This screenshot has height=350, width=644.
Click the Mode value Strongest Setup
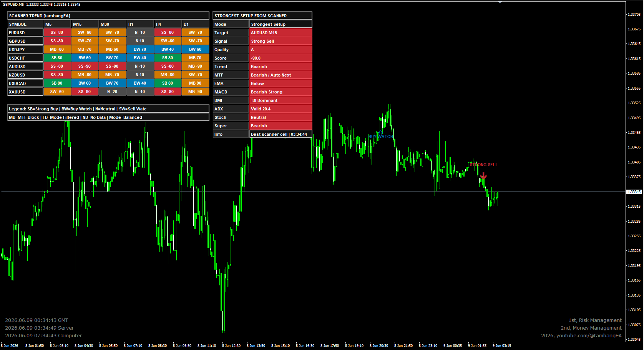coord(281,24)
